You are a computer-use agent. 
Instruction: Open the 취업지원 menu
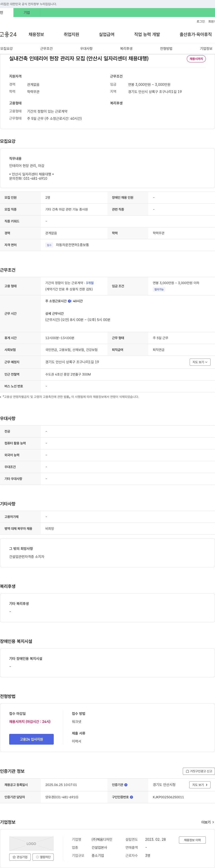coord(71,34)
